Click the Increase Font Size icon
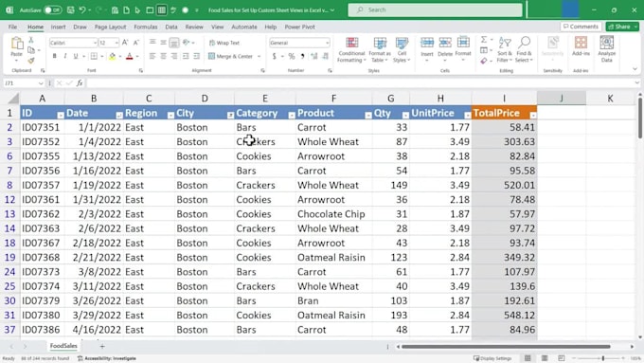Screen dimensions: 644x363 click(x=125, y=43)
